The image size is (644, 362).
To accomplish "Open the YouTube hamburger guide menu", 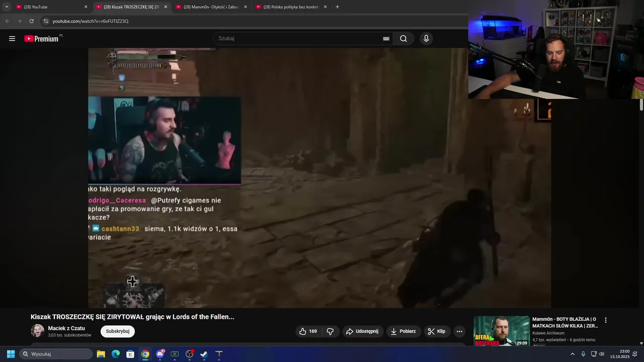I will pos(12,39).
